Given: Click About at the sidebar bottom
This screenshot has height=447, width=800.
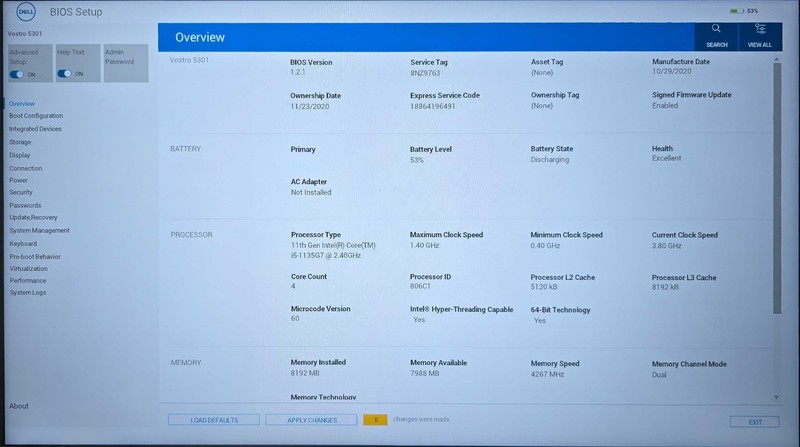Looking at the screenshot, I should (19, 406).
